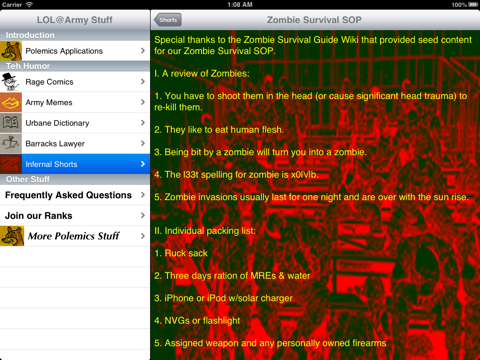
Task: Click the l33t spelling for zombie line
Action: click(x=236, y=175)
